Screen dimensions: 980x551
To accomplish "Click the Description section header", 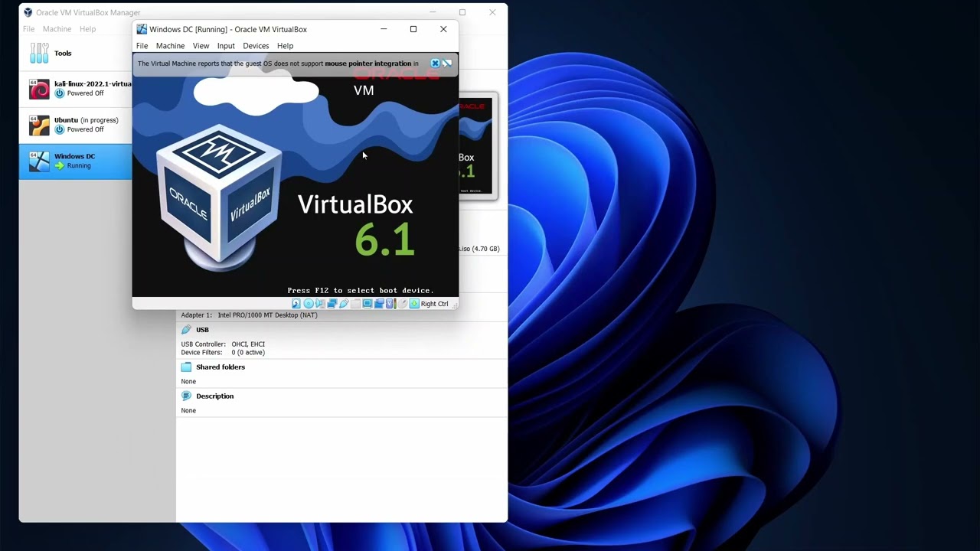I will pyautogui.click(x=215, y=396).
